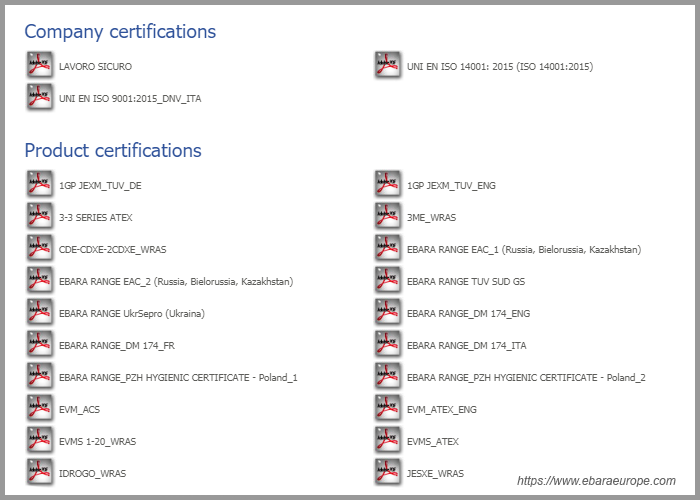Open UNI EN ISO 14001: 2015 link
This screenshot has height=500, width=700.
pos(500,67)
